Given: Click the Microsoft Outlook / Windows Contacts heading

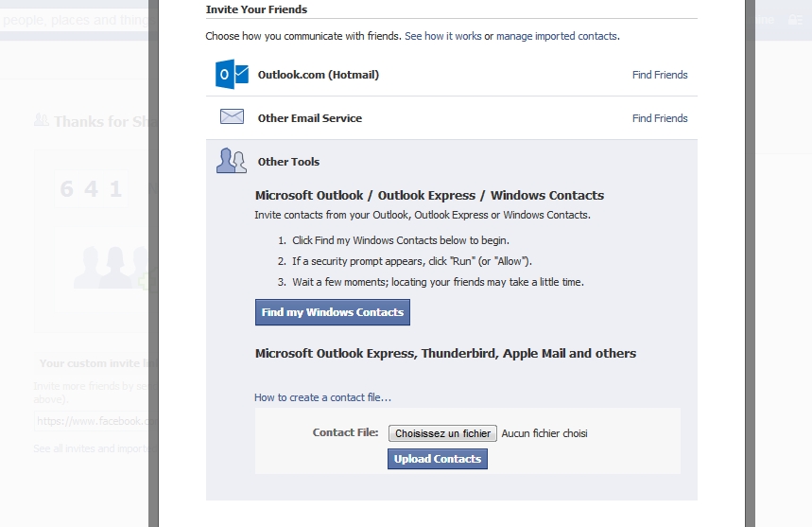Looking at the screenshot, I should point(429,195).
